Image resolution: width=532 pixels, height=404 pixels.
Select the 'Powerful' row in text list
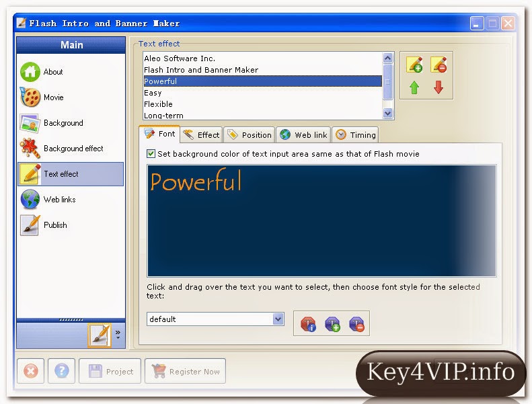click(262, 81)
